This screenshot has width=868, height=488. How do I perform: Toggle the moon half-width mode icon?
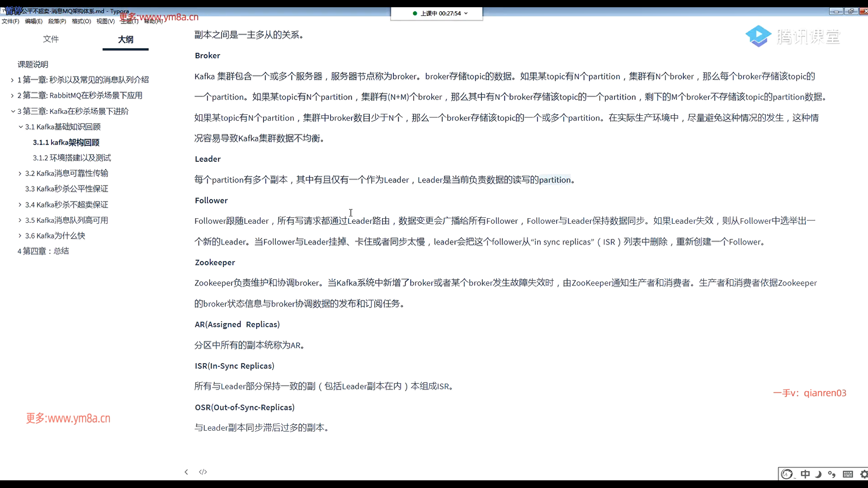[x=818, y=474]
